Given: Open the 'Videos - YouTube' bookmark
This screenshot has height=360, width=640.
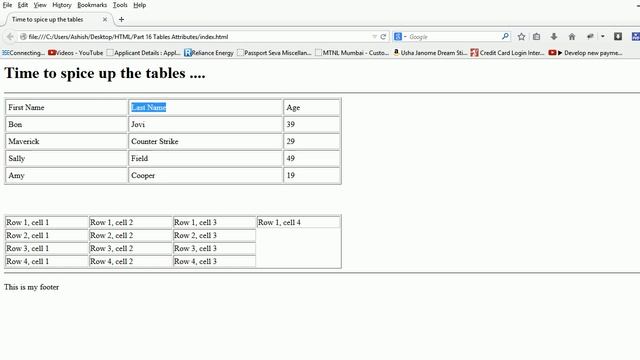Looking at the screenshot, I should [76, 53].
